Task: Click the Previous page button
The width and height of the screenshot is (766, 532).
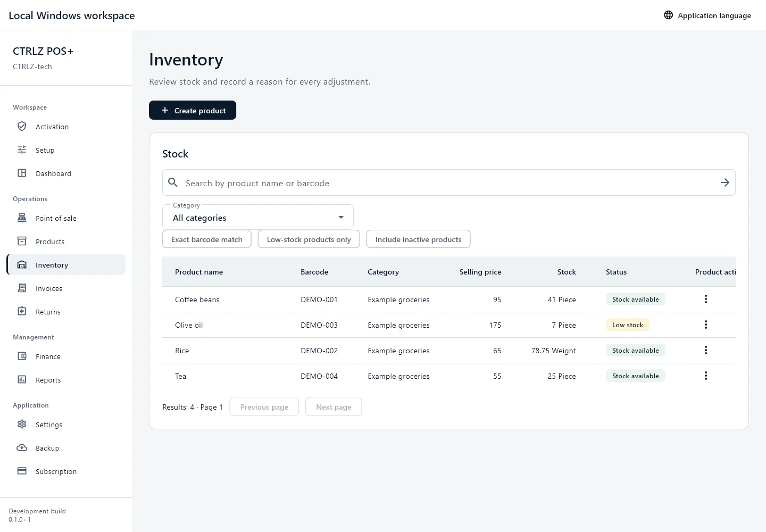Action: point(264,407)
